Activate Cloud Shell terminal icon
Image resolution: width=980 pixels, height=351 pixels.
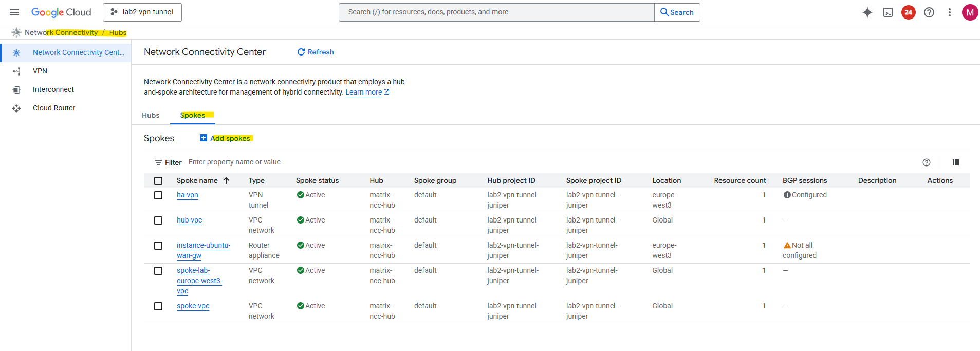click(x=888, y=12)
